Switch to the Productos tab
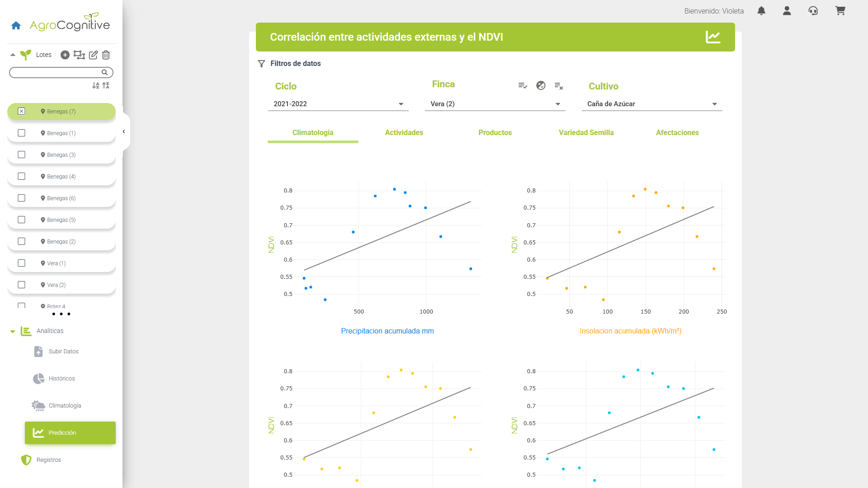This screenshot has width=868, height=488. 495,133
